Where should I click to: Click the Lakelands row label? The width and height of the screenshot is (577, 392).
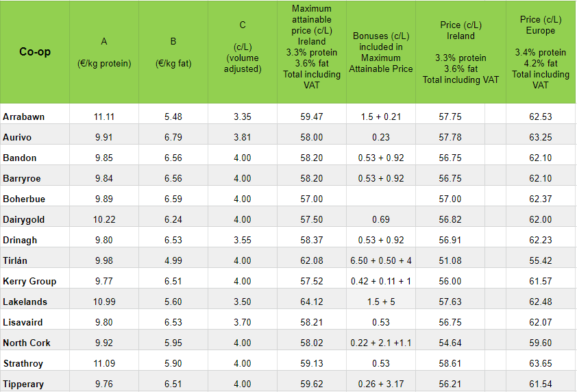(25, 302)
